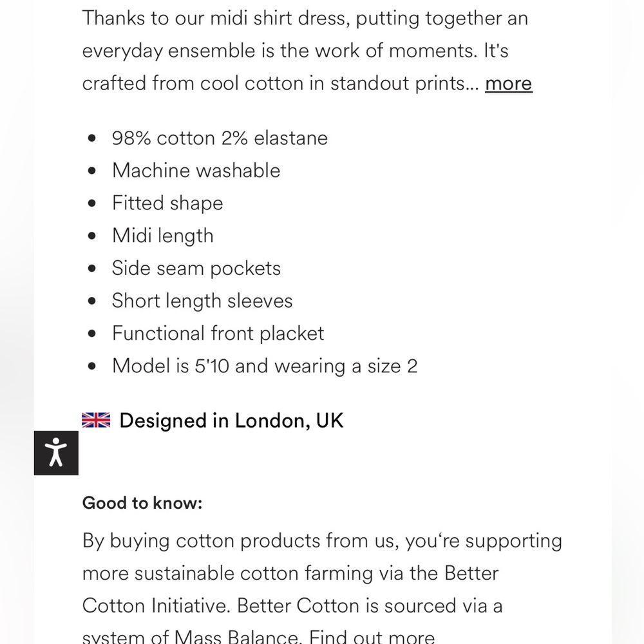The width and height of the screenshot is (644, 644).
Task: Click the '98% cotton 2% elastane' bullet
Action: 220,138
